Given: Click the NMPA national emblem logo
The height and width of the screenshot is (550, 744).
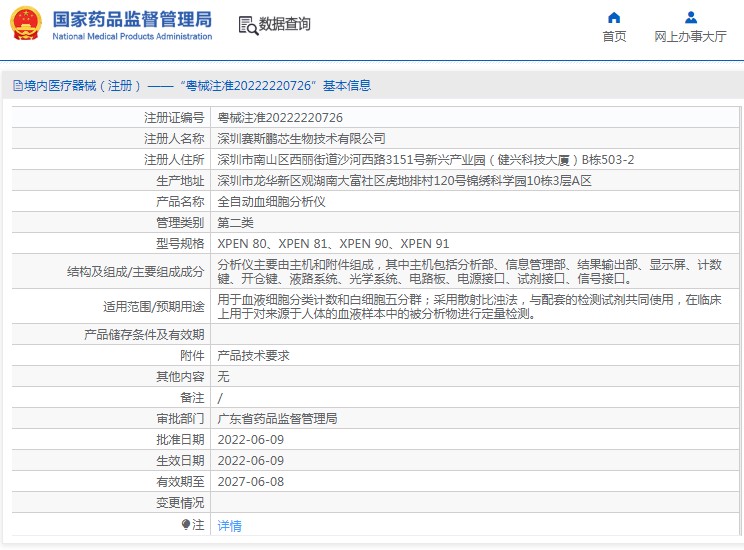Looking at the screenshot, I should click(26, 24).
